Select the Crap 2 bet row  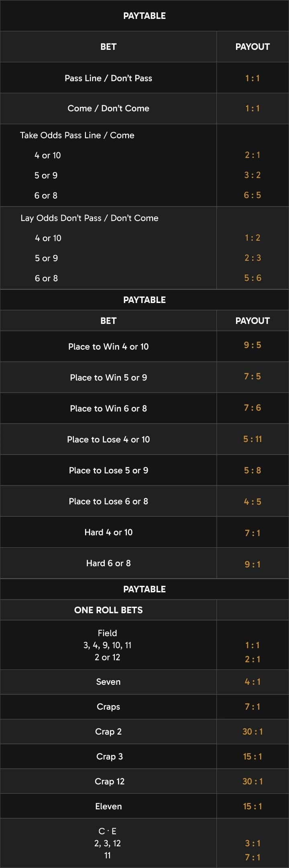(144, 732)
